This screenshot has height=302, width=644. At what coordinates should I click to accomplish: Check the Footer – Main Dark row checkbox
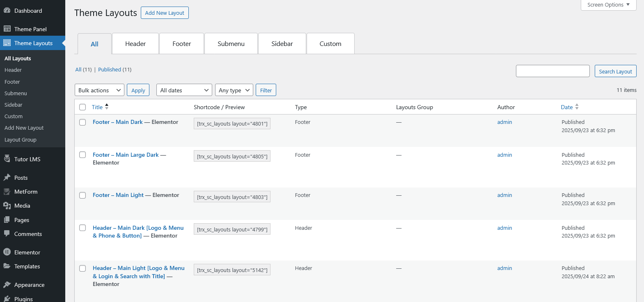click(x=83, y=122)
